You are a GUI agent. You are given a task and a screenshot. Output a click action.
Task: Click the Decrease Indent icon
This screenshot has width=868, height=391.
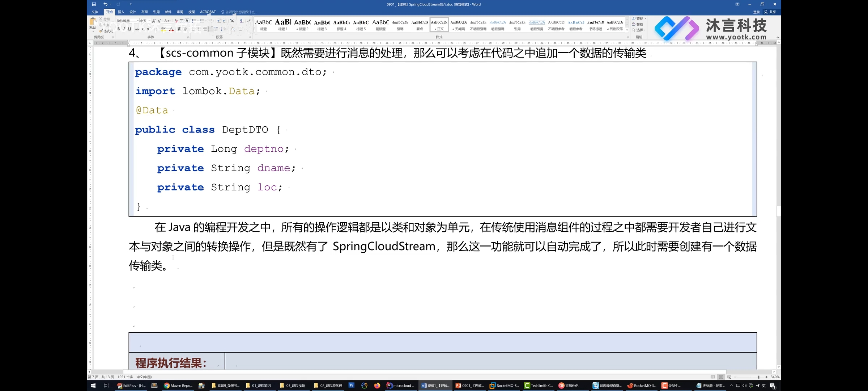tap(219, 21)
